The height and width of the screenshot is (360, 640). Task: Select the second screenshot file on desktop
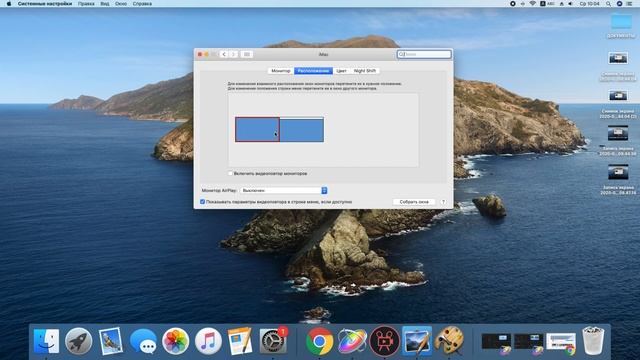click(618, 96)
